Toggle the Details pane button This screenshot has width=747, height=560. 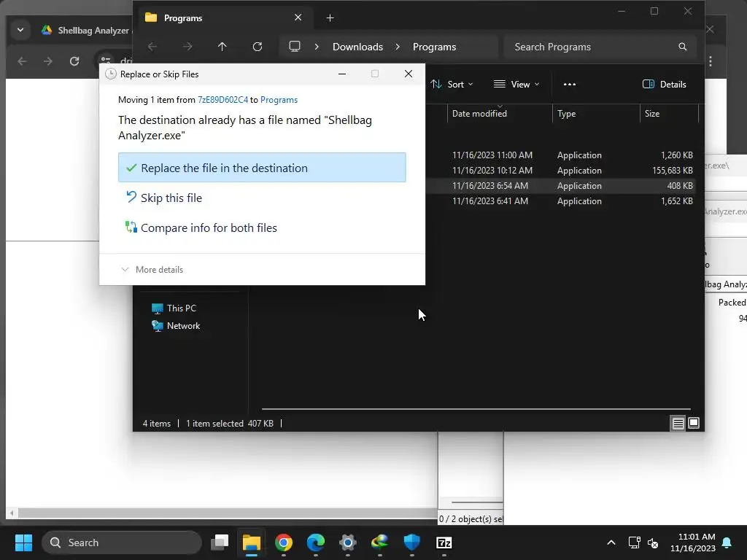[x=664, y=85]
